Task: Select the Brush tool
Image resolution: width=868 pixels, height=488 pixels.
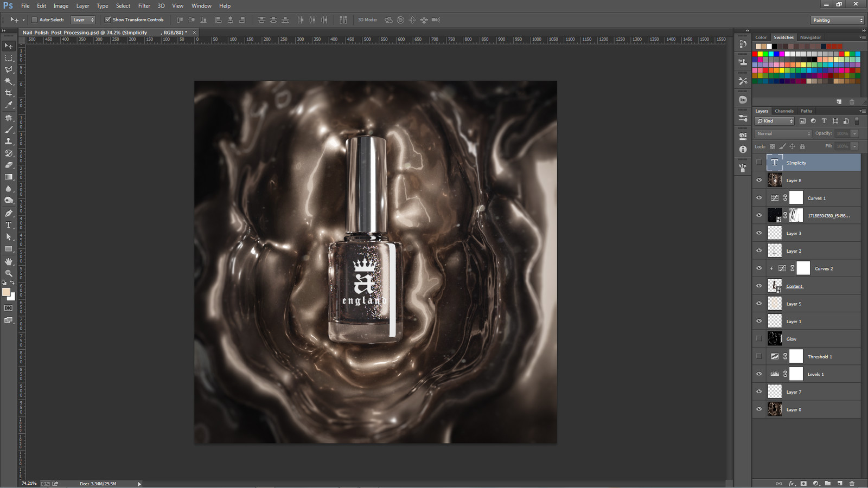Action: (9, 130)
